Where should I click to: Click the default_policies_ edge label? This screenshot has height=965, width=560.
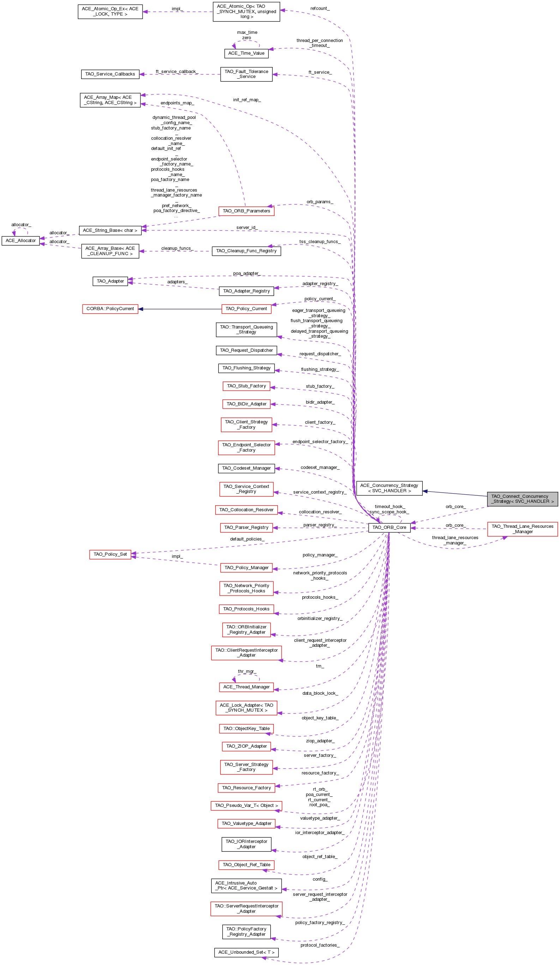click(x=247, y=539)
